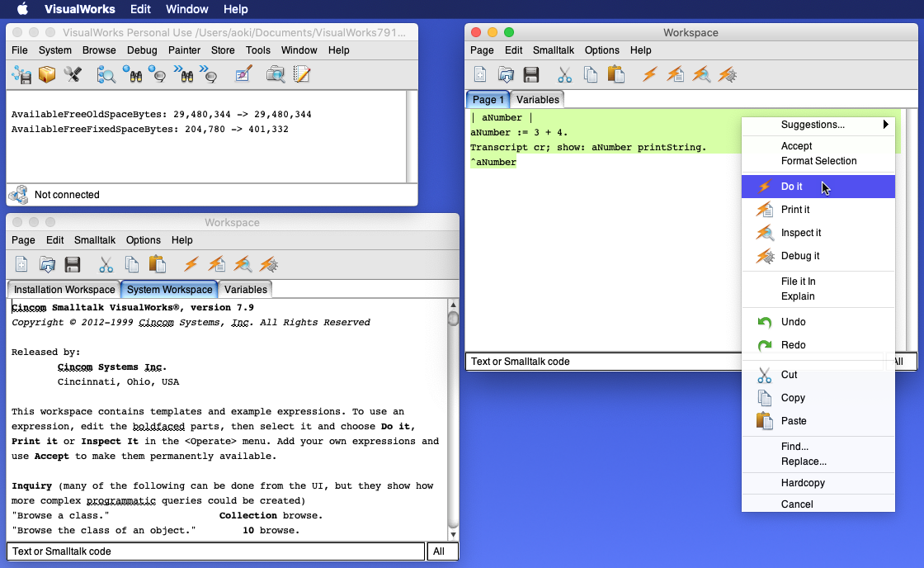
Task: Click the System Workspace vertical scrollbar thumb
Action: pos(453,319)
